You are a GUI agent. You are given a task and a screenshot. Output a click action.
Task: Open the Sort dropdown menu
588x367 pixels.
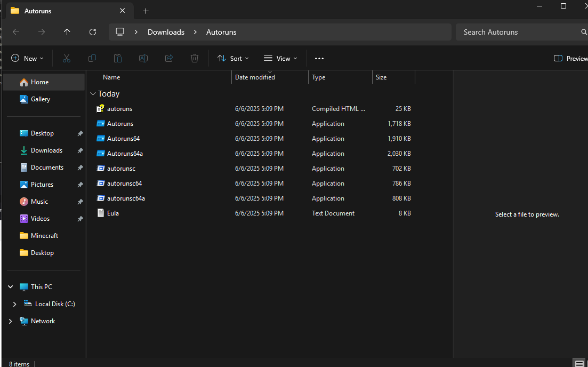[233, 58]
